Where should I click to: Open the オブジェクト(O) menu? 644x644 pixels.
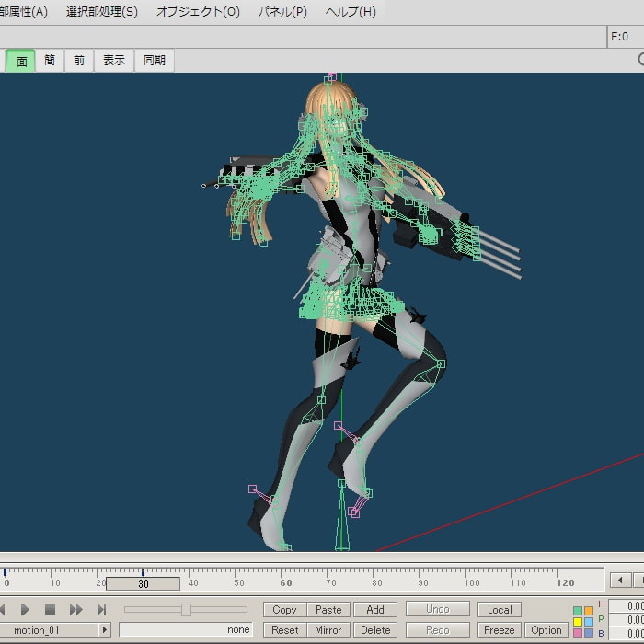click(x=198, y=12)
